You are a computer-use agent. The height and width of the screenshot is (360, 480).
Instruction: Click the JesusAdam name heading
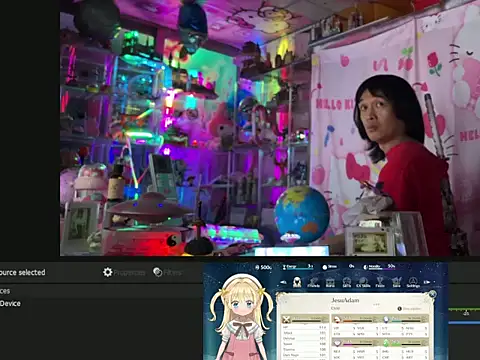pos(345,300)
